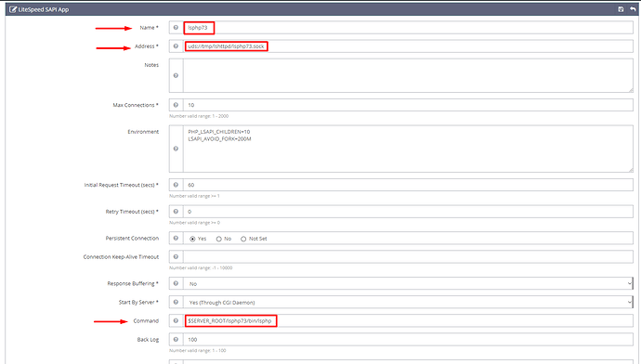The height and width of the screenshot is (364, 641).
Task: Open help icon beside Command field
Action: (176, 320)
